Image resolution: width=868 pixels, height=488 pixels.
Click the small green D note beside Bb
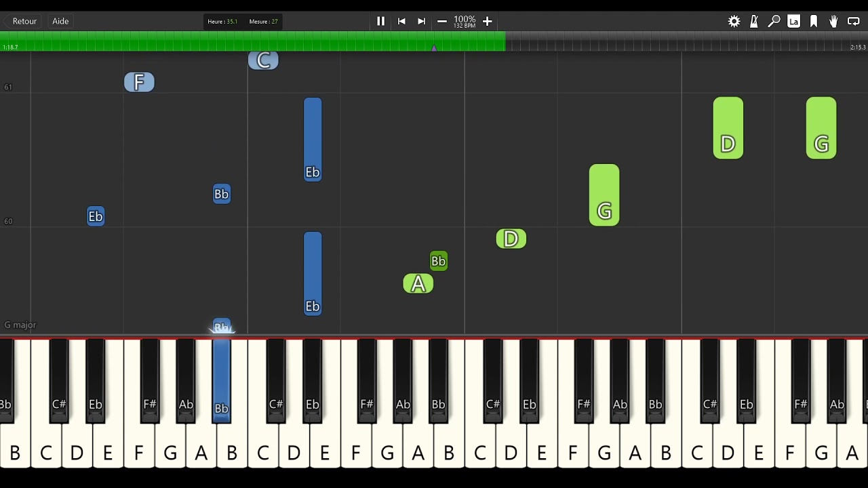click(511, 239)
